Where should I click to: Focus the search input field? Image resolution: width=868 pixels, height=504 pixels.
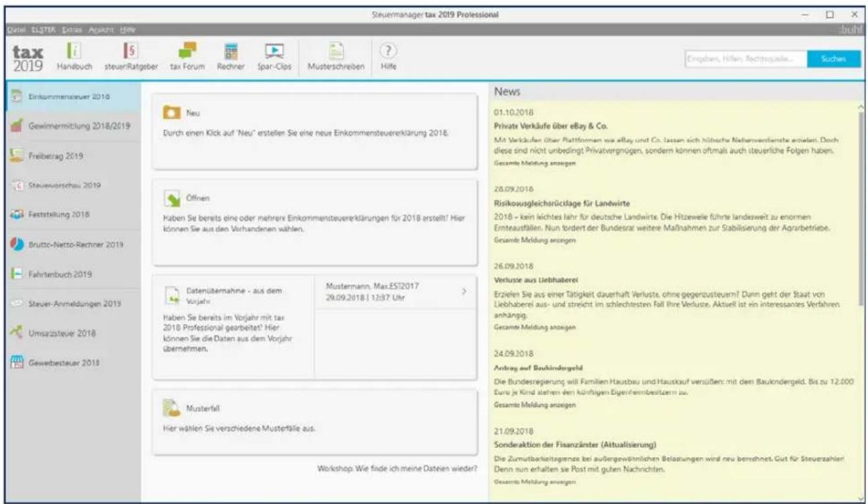point(745,59)
